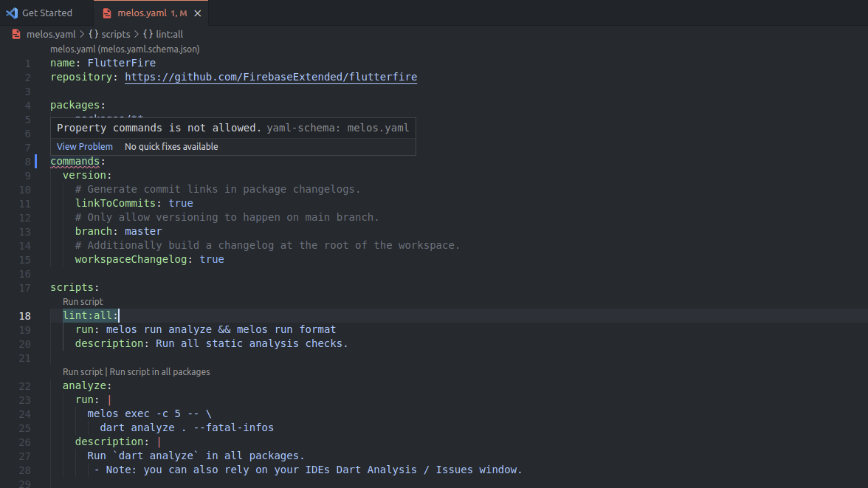Image resolution: width=868 pixels, height=488 pixels.
Task: Click the melos.yaml.schema.json schema reference
Action: coord(124,49)
